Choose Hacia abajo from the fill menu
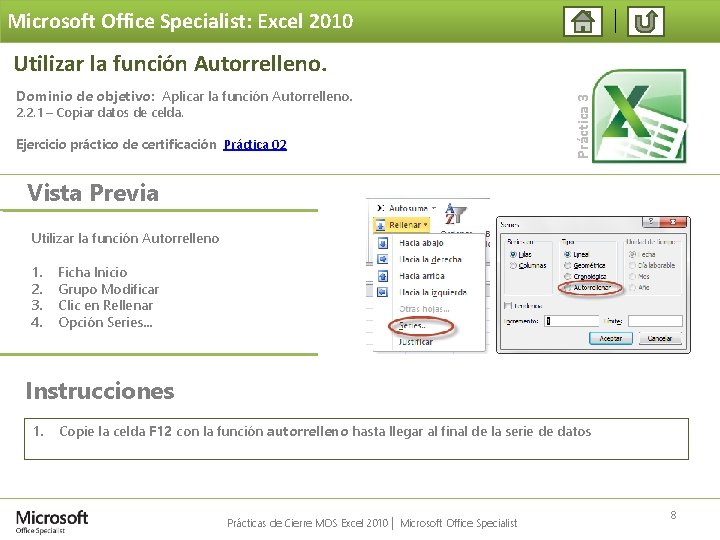 coord(421,243)
